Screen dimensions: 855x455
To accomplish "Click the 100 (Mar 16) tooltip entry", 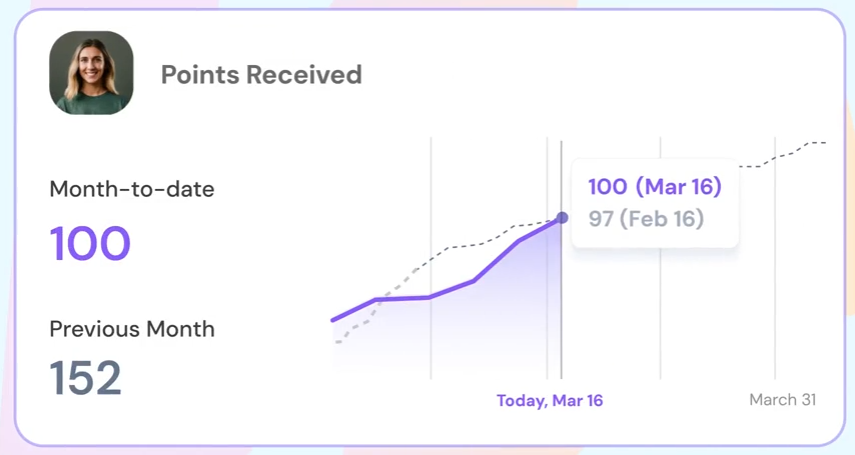I will coord(654,187).
